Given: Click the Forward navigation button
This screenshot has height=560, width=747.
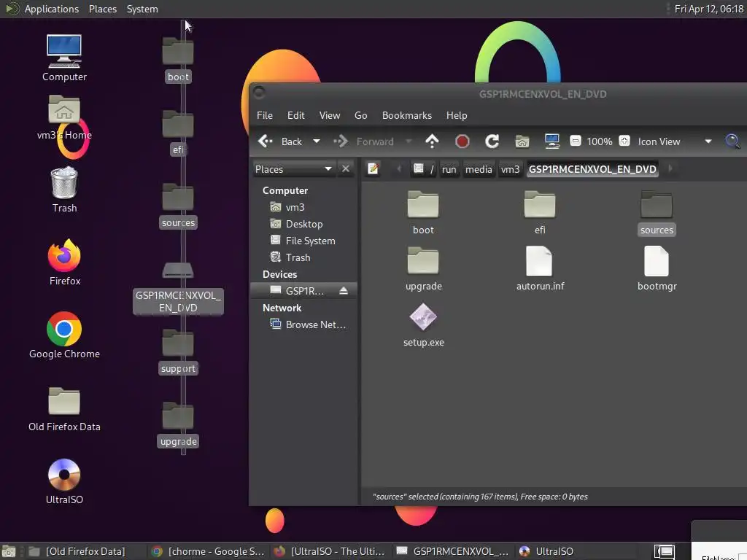Looking at the screenshot, I should [x=365, y=141].
